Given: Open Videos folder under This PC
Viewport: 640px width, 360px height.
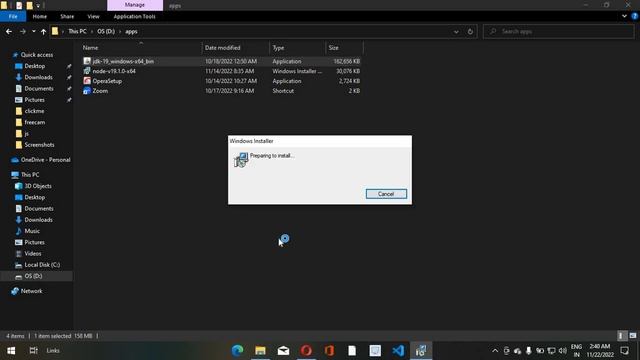Looking at the screenshot, I should tap(33, 253).
